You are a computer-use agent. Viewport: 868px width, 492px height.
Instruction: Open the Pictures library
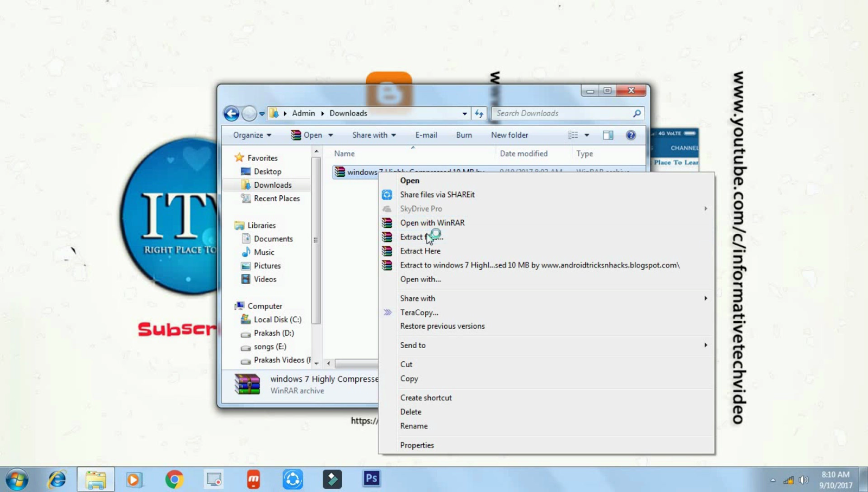(x=261, y=266)
